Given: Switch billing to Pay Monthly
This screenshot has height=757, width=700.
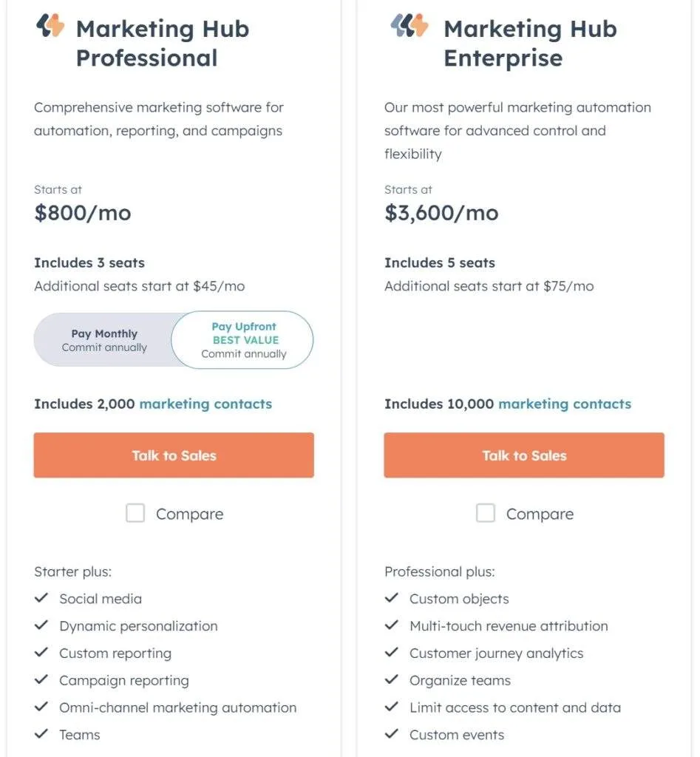Looking at the screenshot, I should (x=104, y=340).
